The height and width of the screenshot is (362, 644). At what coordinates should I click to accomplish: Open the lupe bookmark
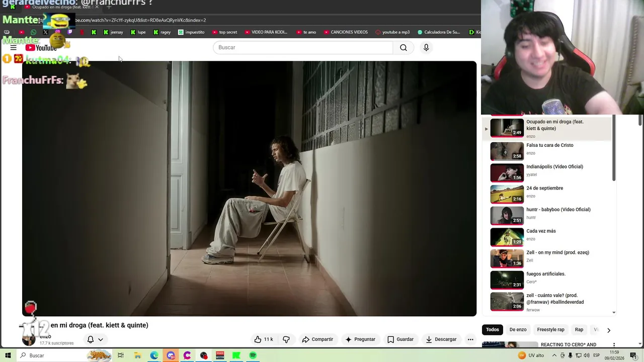pyautogui.click(x=138, y=32)
